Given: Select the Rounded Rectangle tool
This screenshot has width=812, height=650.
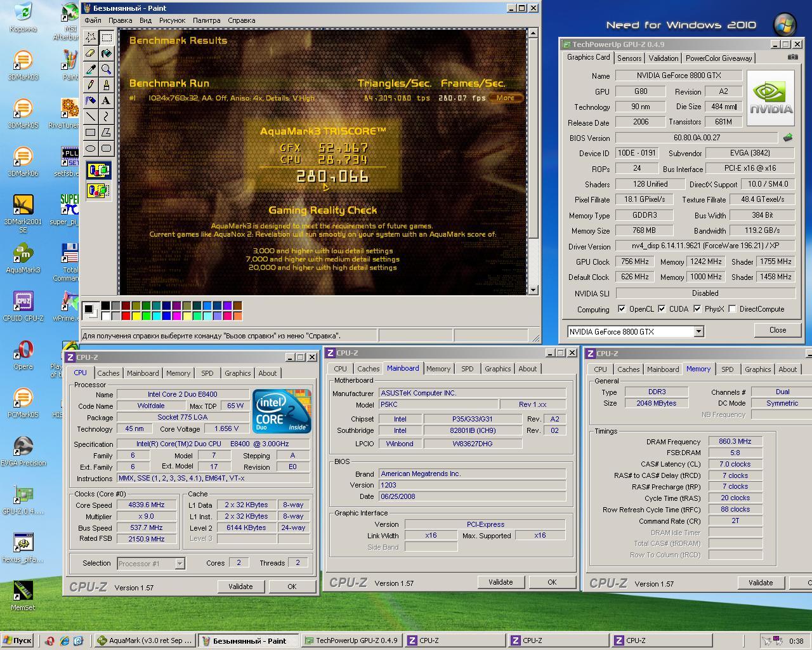Looking at the screenshot, I should [106, 149].
